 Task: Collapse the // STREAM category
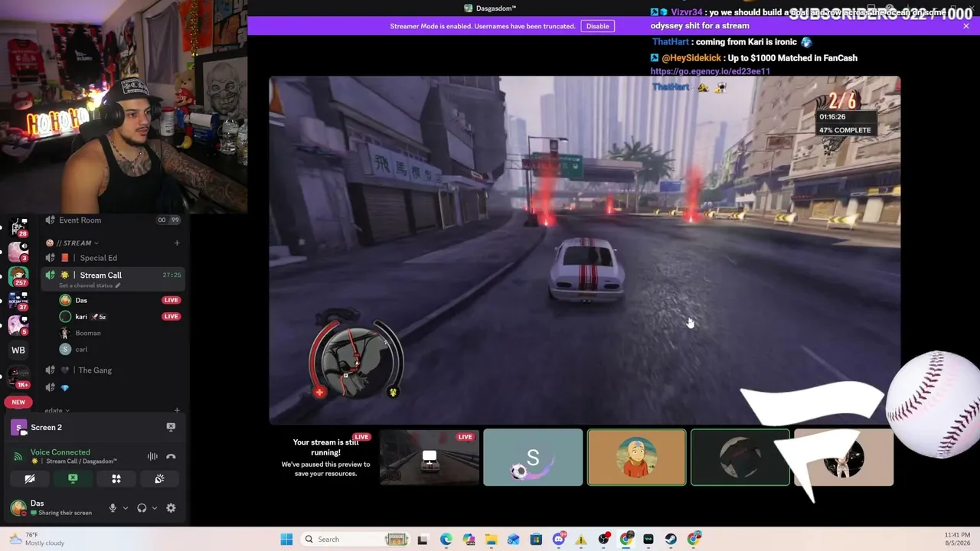click(x=75, y=243)
